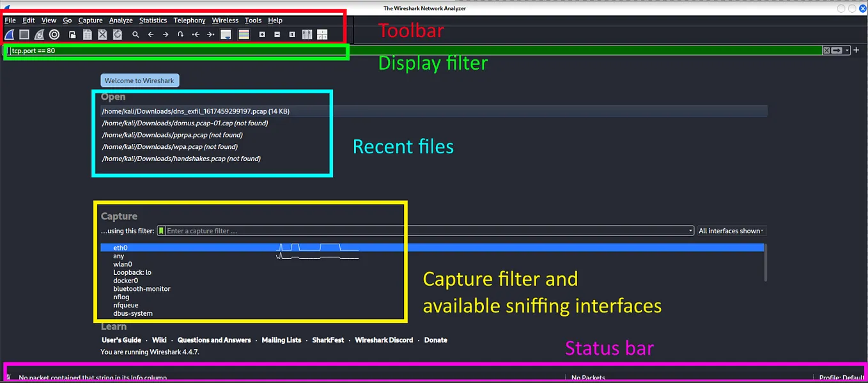Open the capture filter dropdown arrow

pos(690,231)
